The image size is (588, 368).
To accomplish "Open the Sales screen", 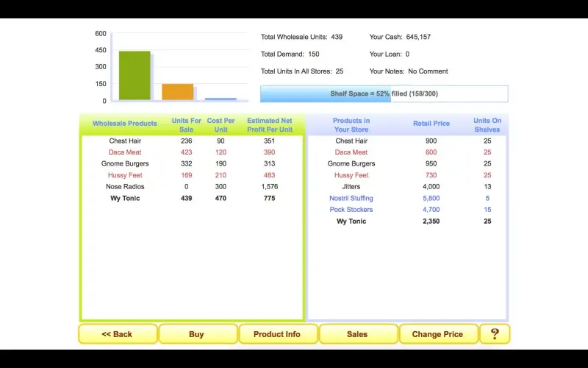I will [357, 334].
